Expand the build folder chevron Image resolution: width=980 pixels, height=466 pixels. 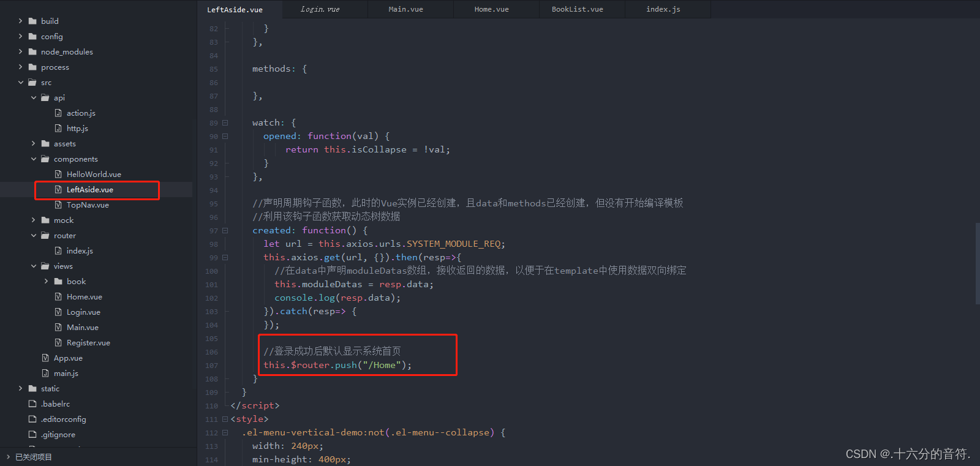[20, 21]
